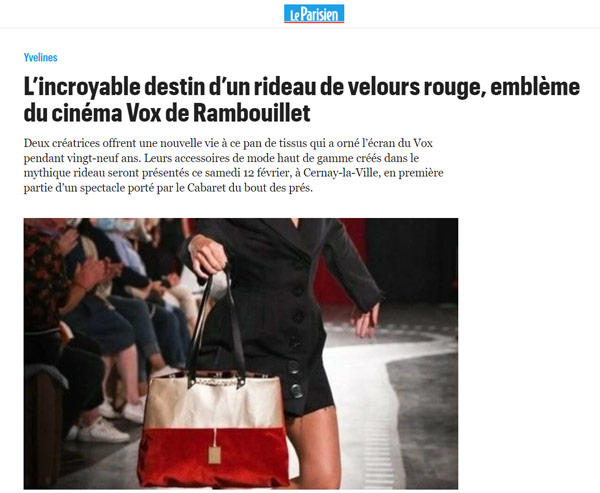Click the red velvet handbag in the photo
The height and width of the screenshot is (493, 600).
[214, 431]
